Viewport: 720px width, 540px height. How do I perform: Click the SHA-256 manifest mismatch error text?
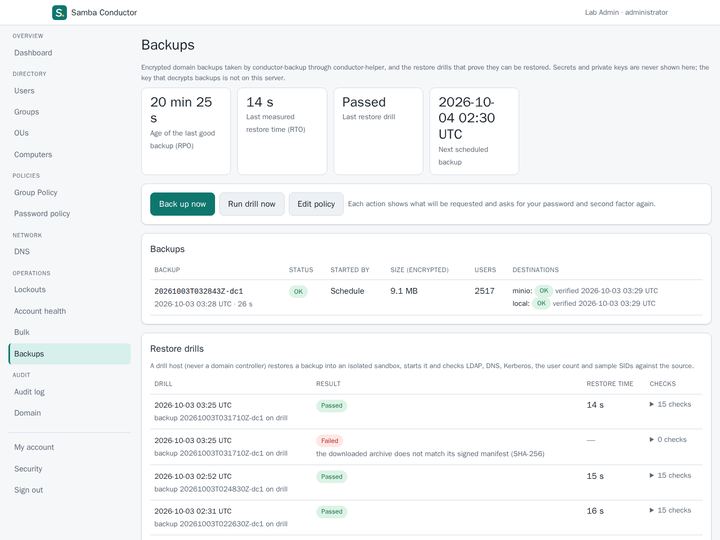pos(430,454)
